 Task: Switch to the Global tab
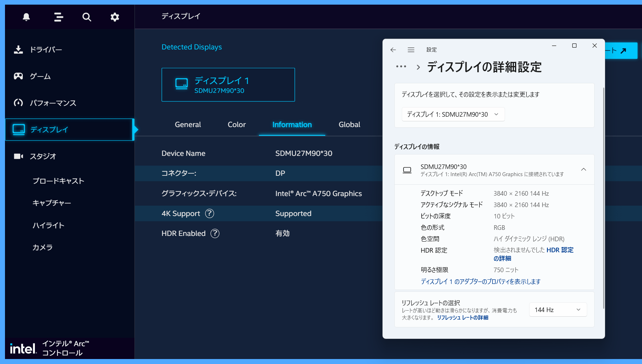349,125
